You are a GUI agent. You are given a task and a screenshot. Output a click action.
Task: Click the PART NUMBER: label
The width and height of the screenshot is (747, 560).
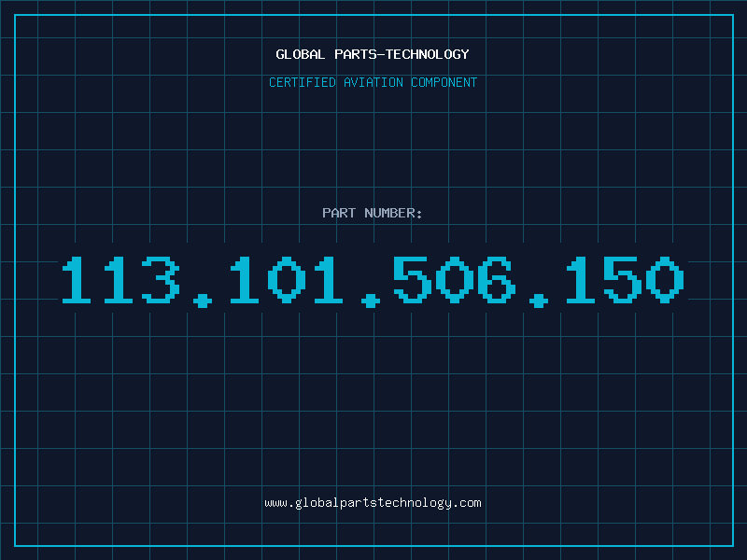(x=373, y=213)
